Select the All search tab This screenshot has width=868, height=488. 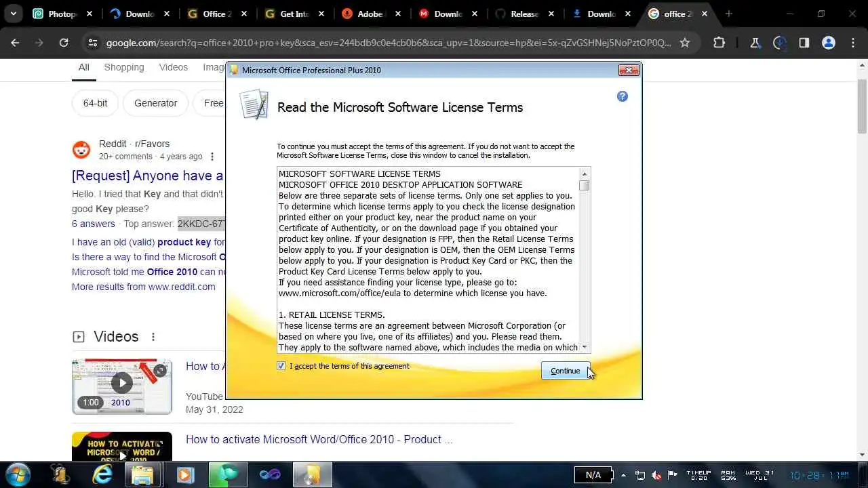pos(83,67)
